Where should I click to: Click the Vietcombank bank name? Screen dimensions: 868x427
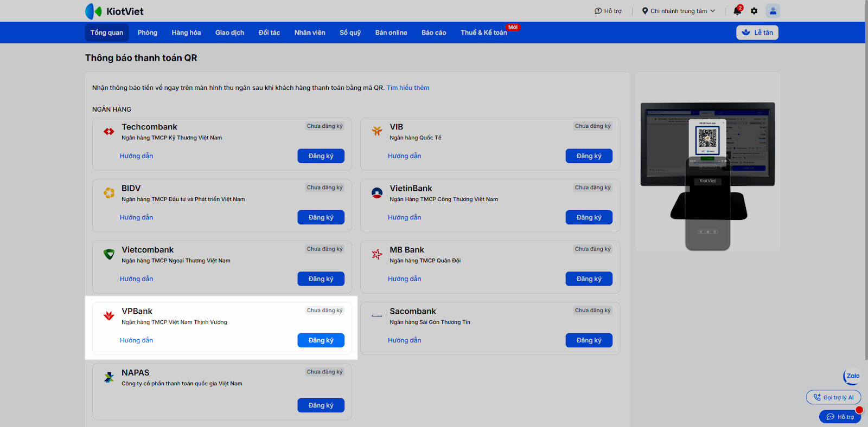point(148,250)
